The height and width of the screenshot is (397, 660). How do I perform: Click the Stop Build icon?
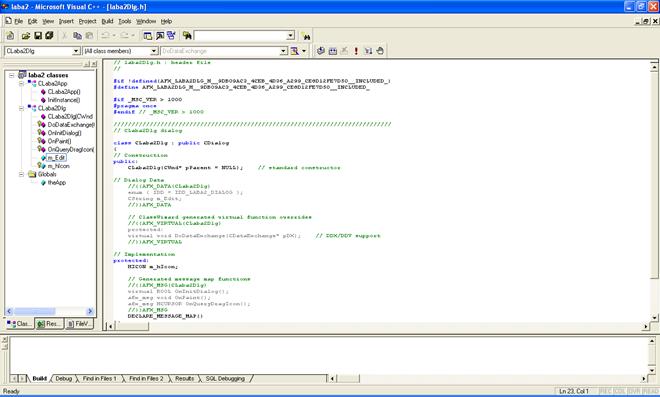pos(344,51)
